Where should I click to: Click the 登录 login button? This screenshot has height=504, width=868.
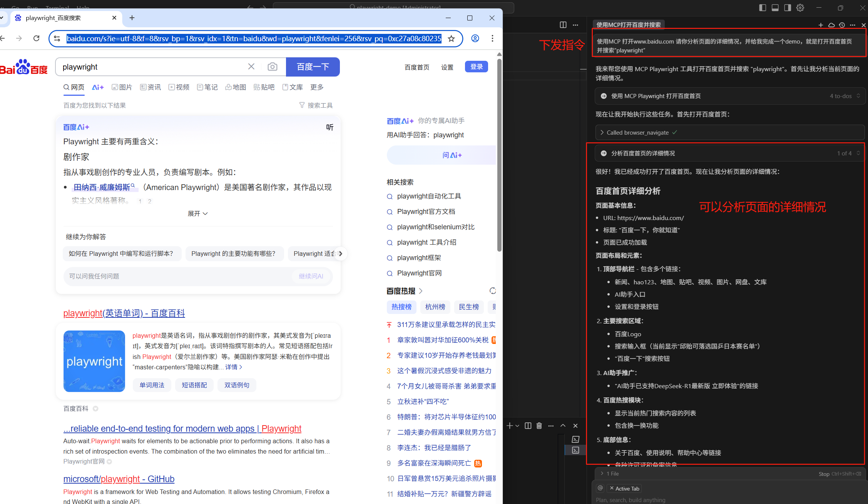point(477,67)
